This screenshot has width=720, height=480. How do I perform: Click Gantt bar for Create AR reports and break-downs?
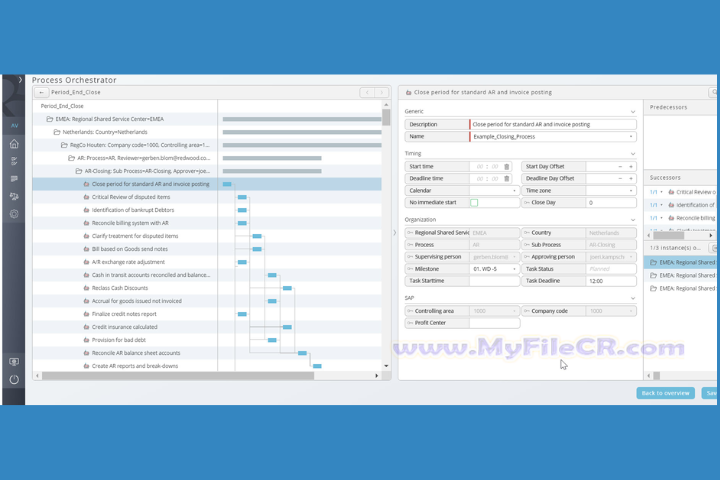(x=317, y=366)
